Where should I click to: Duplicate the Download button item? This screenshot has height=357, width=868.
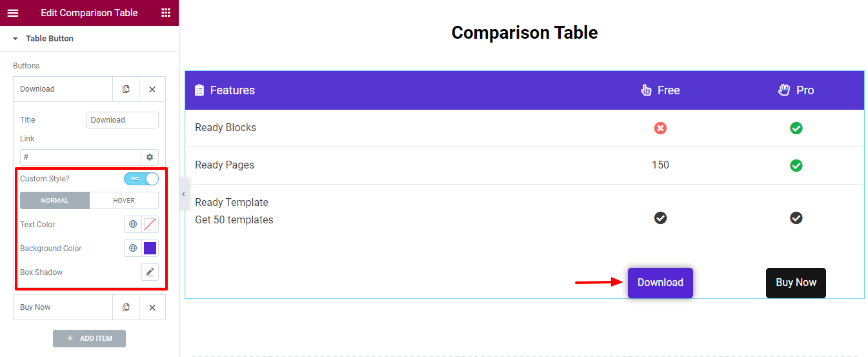point(126,89)
